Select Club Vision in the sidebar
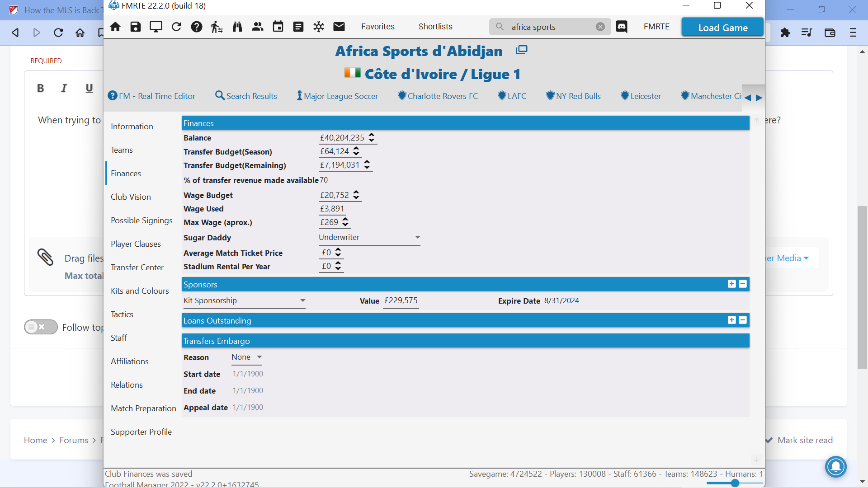 coord(131,197)
